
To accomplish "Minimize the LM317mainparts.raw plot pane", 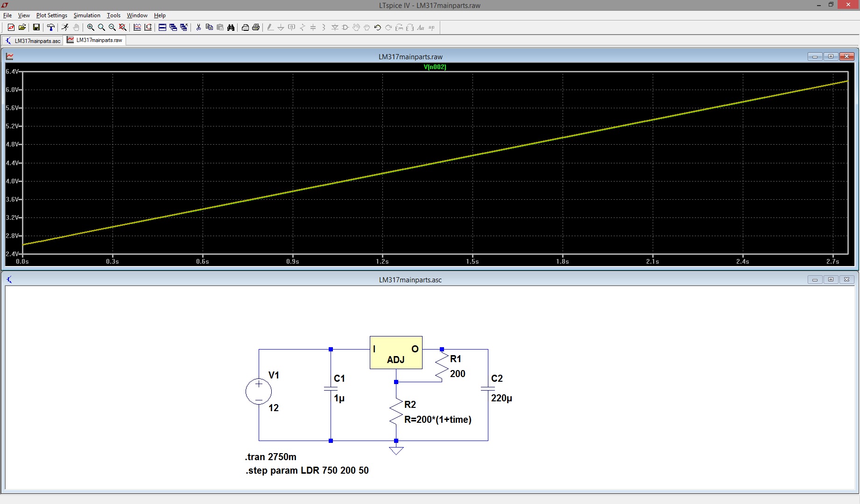I will point(815,56).
